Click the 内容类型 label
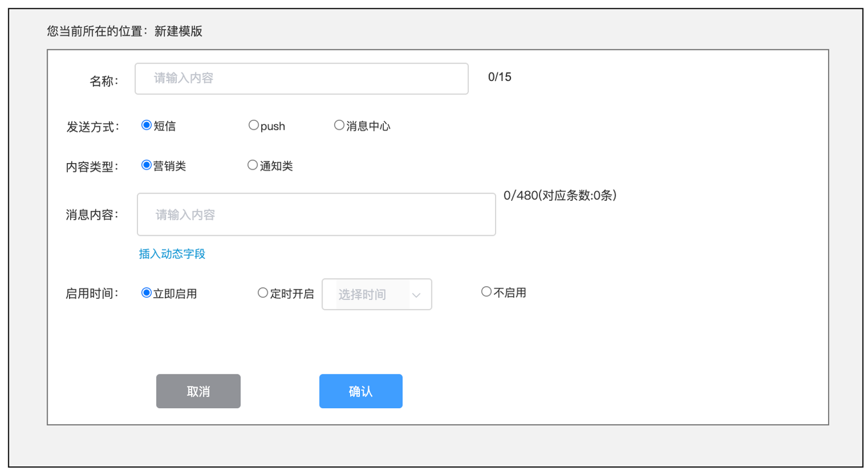This screenshot has height=475, width=868. click(92, 167)
